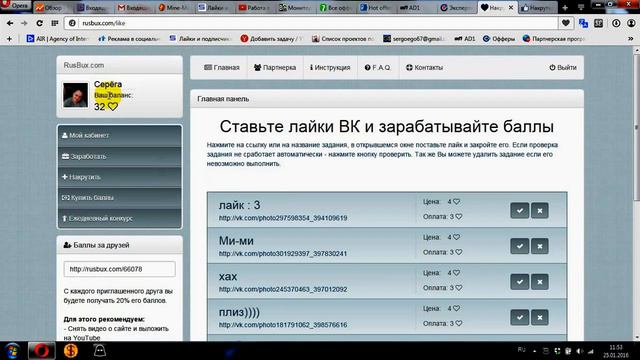Screen dimensions: 640x360
Task: Go back with the browser back arrow
Action: 10,23
